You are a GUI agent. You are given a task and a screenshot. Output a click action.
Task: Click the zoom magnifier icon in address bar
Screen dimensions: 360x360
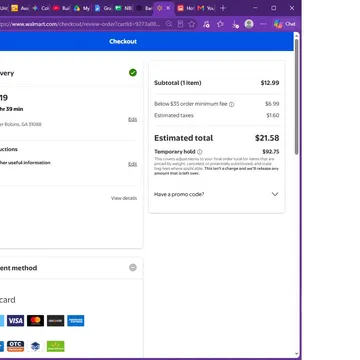tap(169, 24)
